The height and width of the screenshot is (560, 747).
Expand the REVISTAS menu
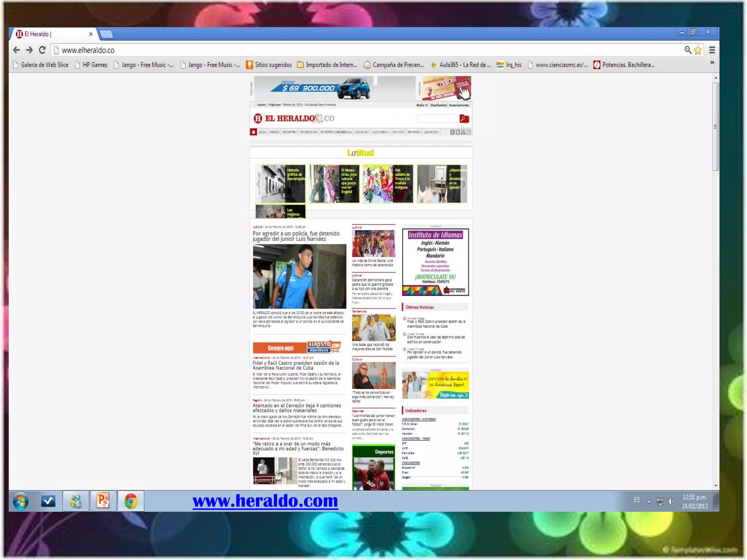pos(414,132)
